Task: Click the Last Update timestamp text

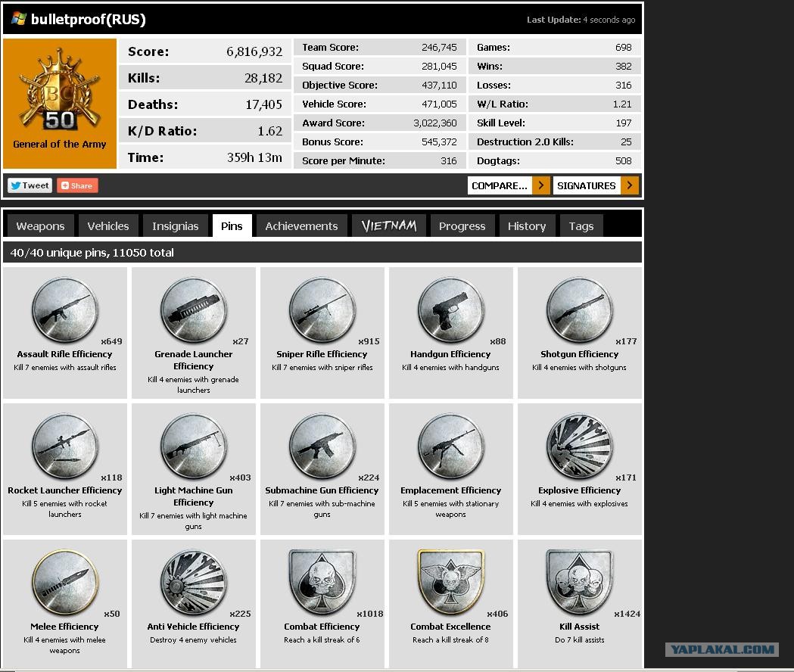Action: [581, 20]
